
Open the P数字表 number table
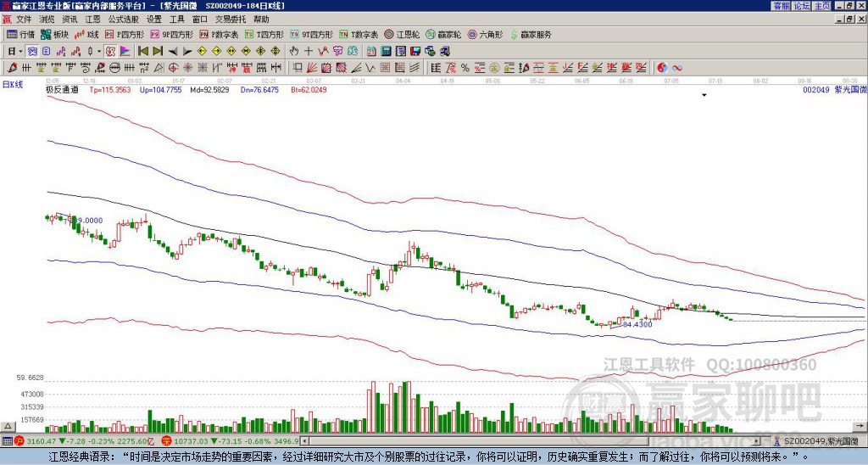pos(219,34)
